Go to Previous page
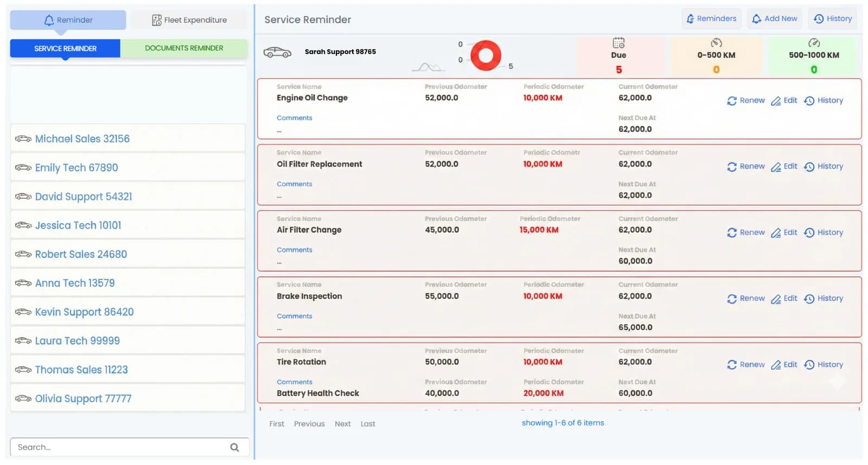Image resolution: width=868 pixels, height=465 pixels. pos(309,424)
